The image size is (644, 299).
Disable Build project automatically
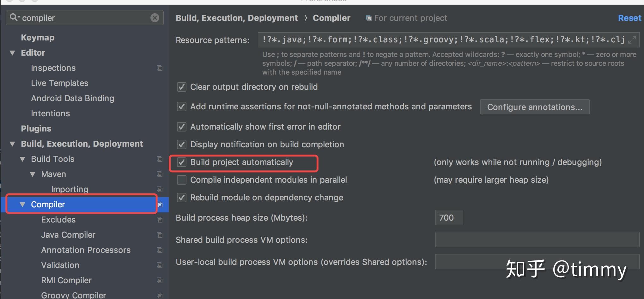(x=181, y=162)
